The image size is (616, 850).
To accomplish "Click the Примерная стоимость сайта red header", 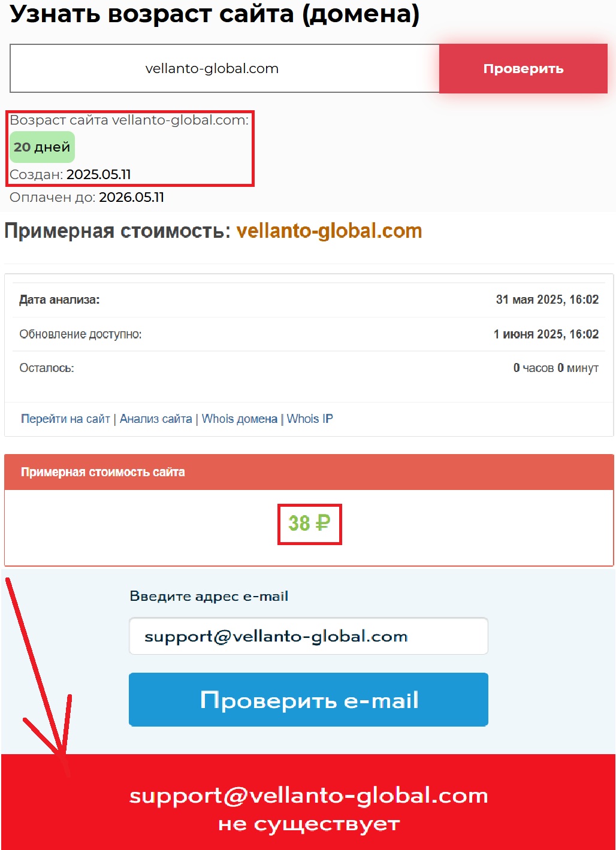I will coord(309,472).
